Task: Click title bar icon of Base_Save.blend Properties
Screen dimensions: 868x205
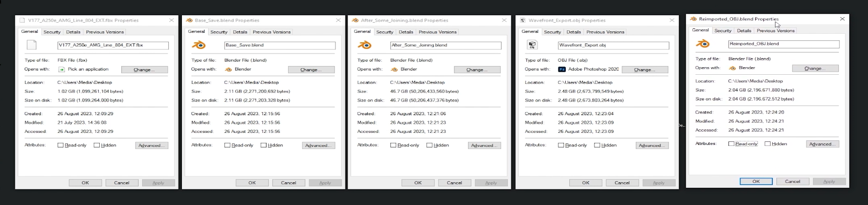Action: click(x=189, y=20)
